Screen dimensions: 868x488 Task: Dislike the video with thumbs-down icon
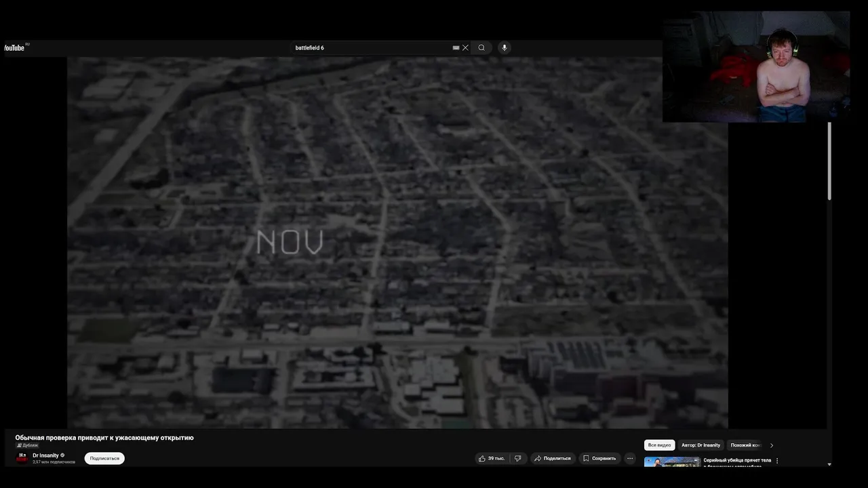point(518,458)
